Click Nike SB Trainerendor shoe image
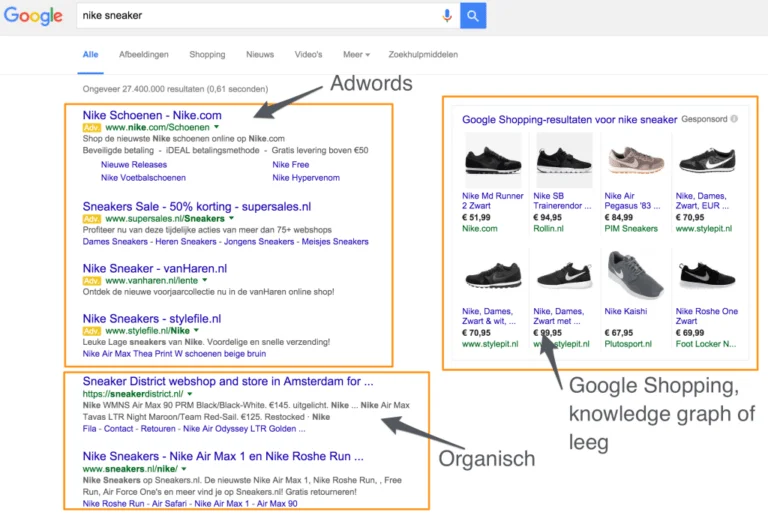768x515 pixels. point(564,160)
